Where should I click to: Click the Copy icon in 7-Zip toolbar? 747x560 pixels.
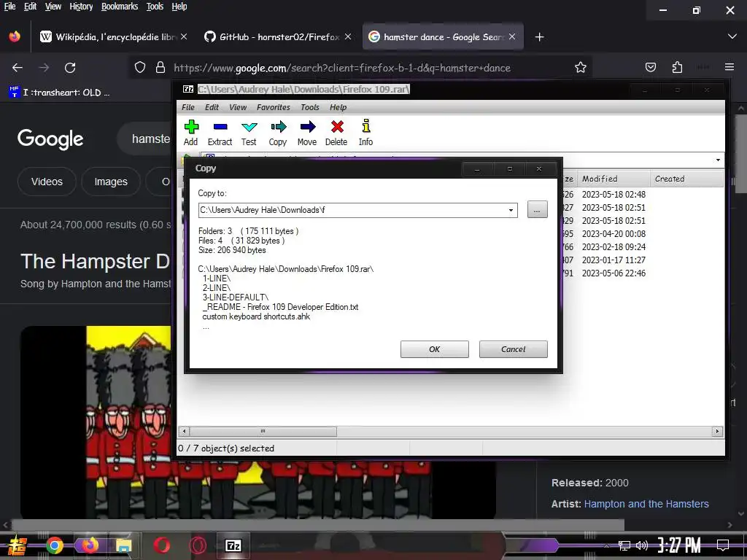point(278,127)
